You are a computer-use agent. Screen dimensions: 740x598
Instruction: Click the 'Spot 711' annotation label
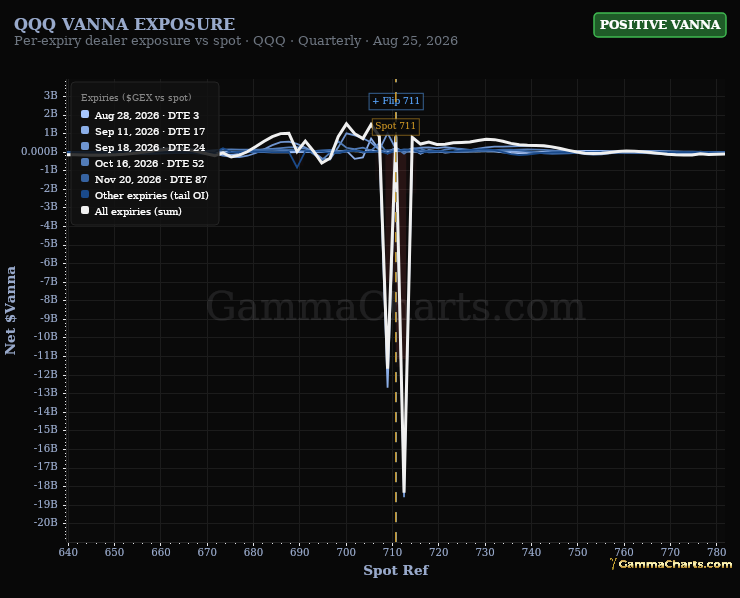(x=395, y=126)
